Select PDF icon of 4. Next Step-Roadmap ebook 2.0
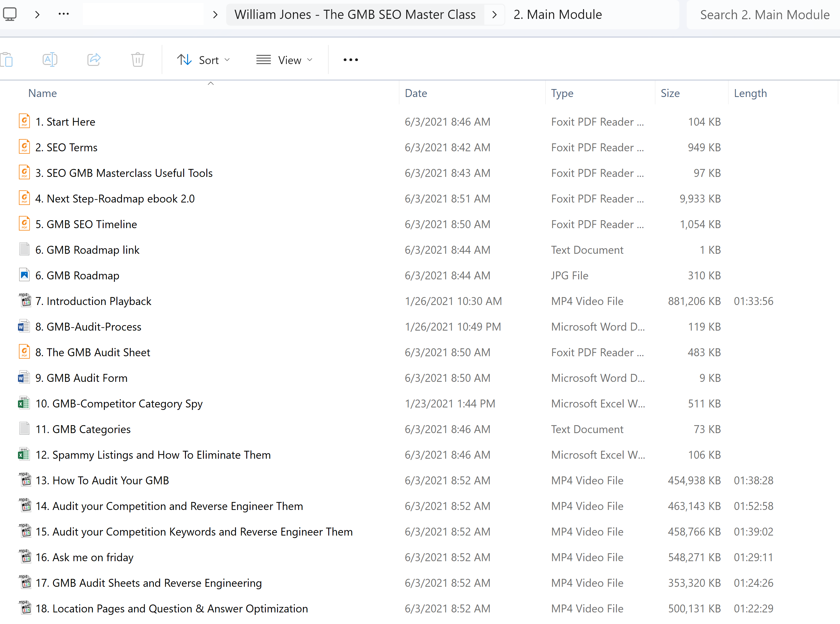Screen dimensions: 840x624 pyautogui.click(x=24, y=198)
